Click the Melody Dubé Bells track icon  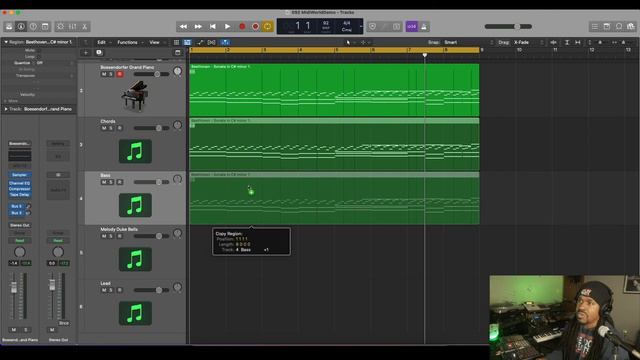pos(135,259)
